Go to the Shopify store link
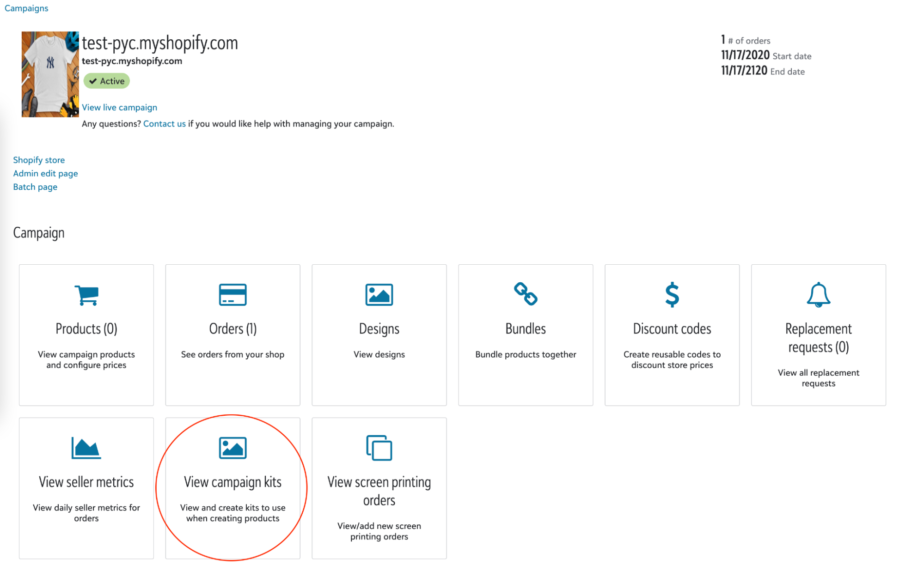This screenshot has height=571, width=924. 39,160
